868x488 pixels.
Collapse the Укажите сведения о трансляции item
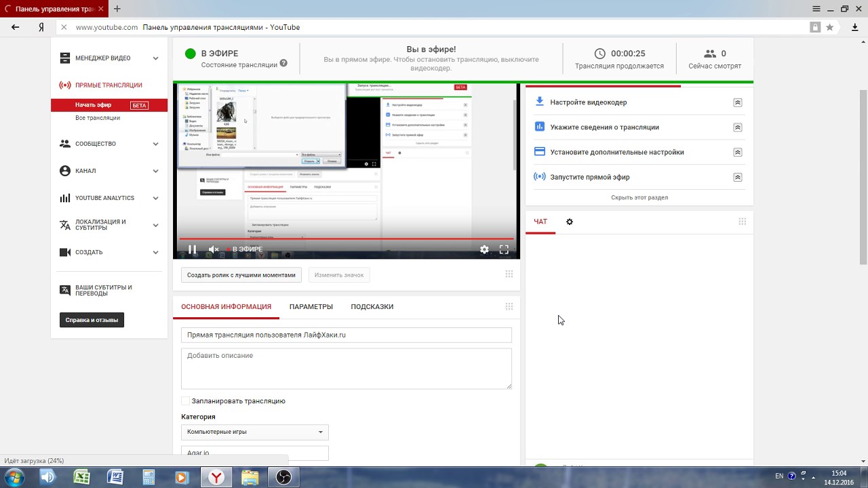(x=738, y=127)
